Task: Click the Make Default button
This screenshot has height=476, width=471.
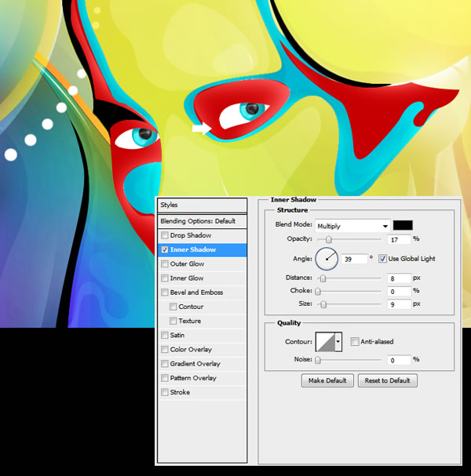Action: pos(327,380)
